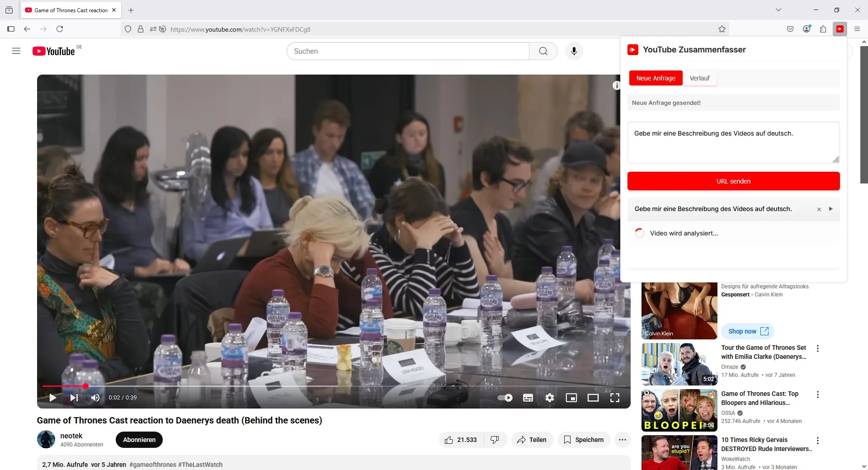The image size is (868, 470).
Task: Open the Firefox application menu
Action: pyautogui.click(x=857, y=29)
